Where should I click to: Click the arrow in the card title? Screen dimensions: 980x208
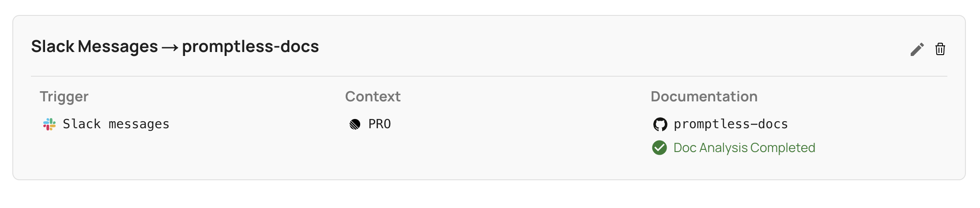pos(170,47)
